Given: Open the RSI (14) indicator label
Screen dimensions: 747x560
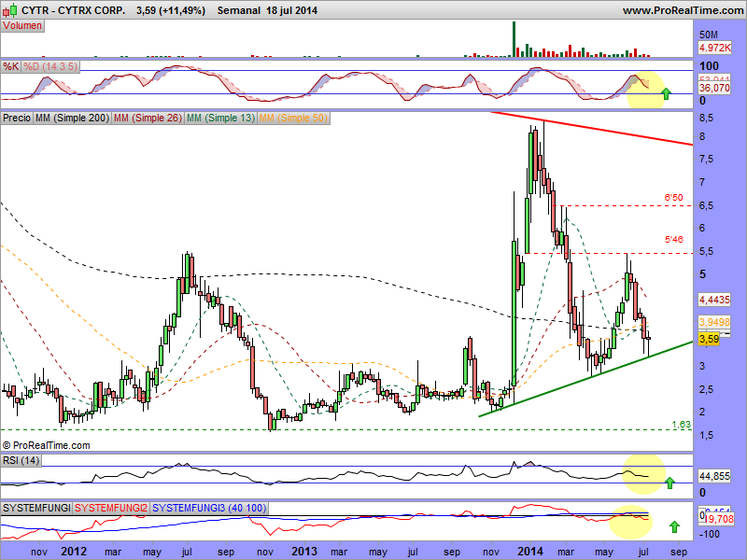Looking at the screenshot, I should tap(21, 460).
